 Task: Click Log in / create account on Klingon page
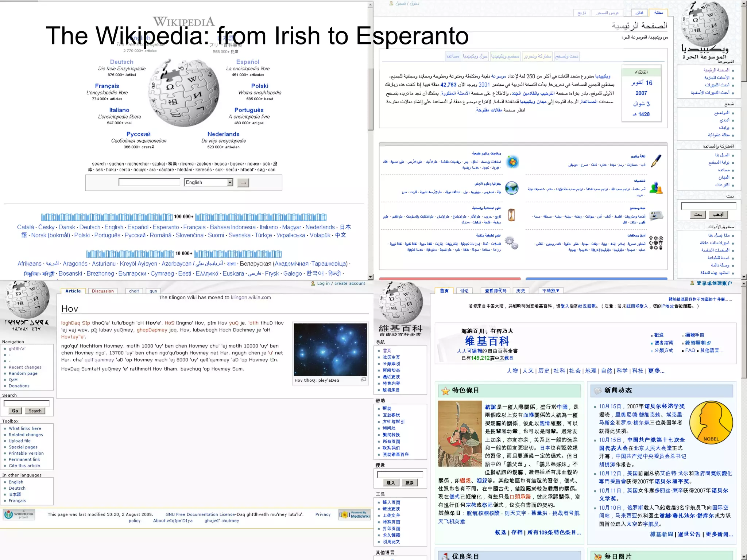[x=341, y=283]
